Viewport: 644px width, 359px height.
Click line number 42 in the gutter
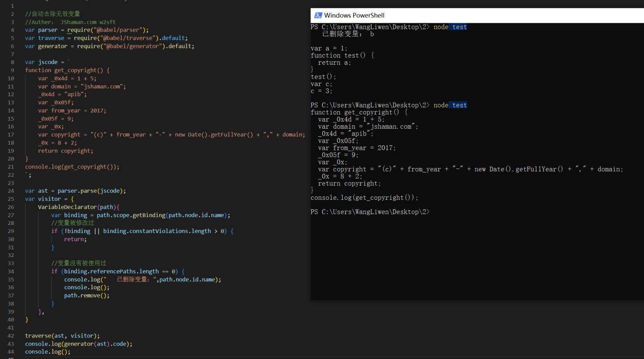[x=11, y=336]
